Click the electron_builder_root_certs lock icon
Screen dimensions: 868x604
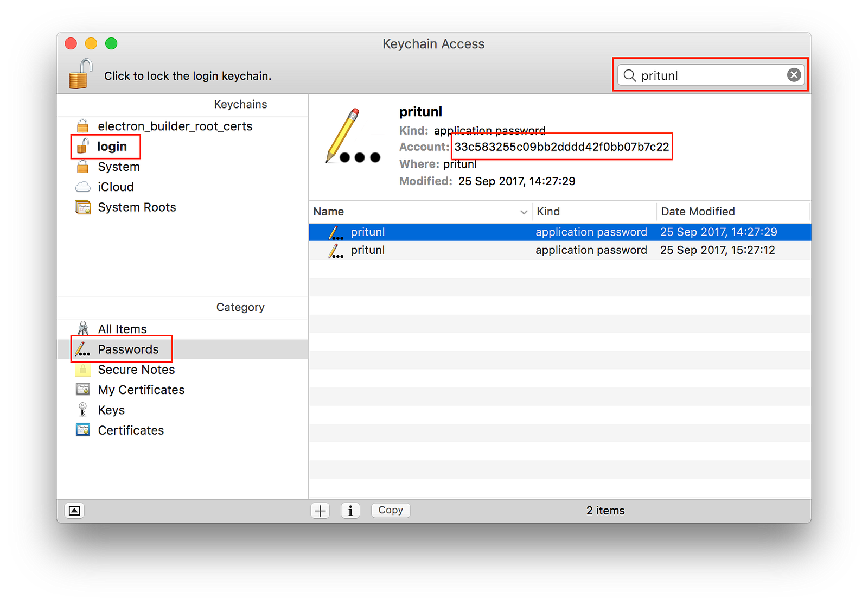(x=83, y=126)
